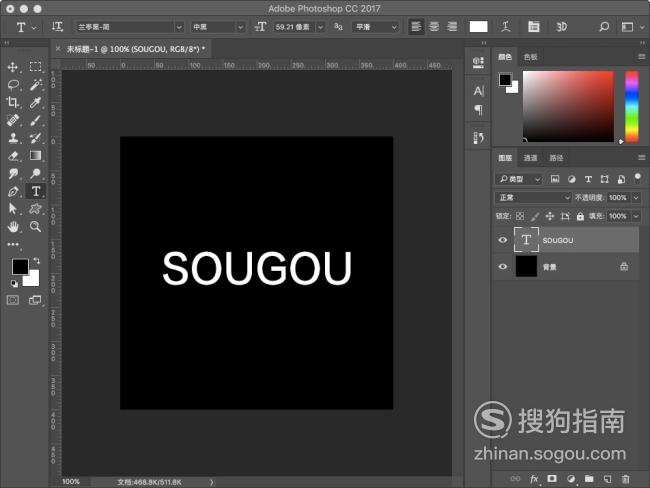This screenshot has height=488, width=650.
Task: Select the Custom Shape tool
Action: (35, 209)
